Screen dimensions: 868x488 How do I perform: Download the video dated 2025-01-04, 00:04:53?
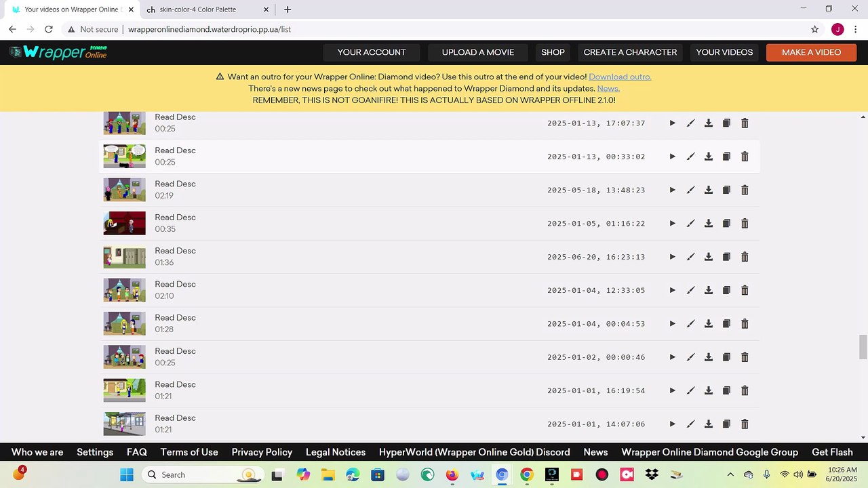[x=709, y=324]
